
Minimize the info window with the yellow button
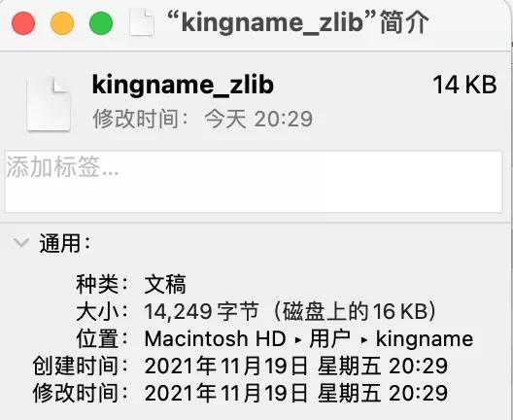[62, 23]
